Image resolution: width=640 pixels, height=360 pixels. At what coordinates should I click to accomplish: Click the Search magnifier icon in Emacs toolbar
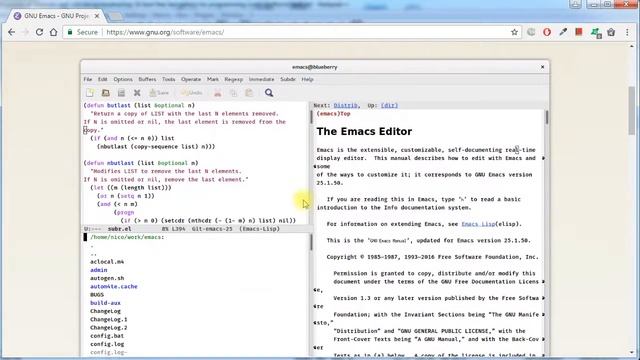[x=269, y=93]
